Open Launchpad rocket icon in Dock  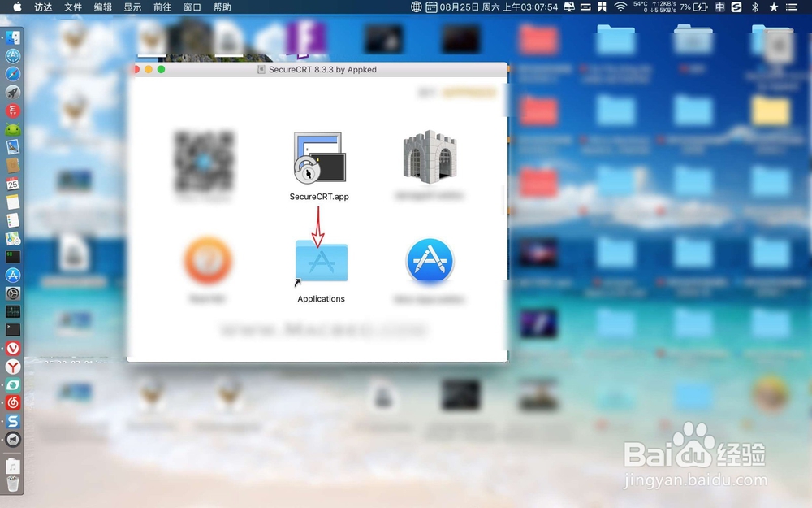point(13,93)
